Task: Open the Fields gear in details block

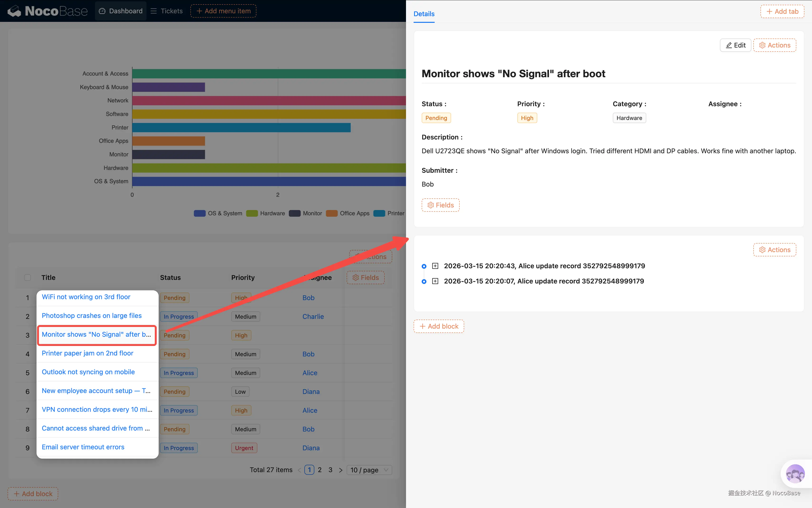Action: (x=440, y=205)
